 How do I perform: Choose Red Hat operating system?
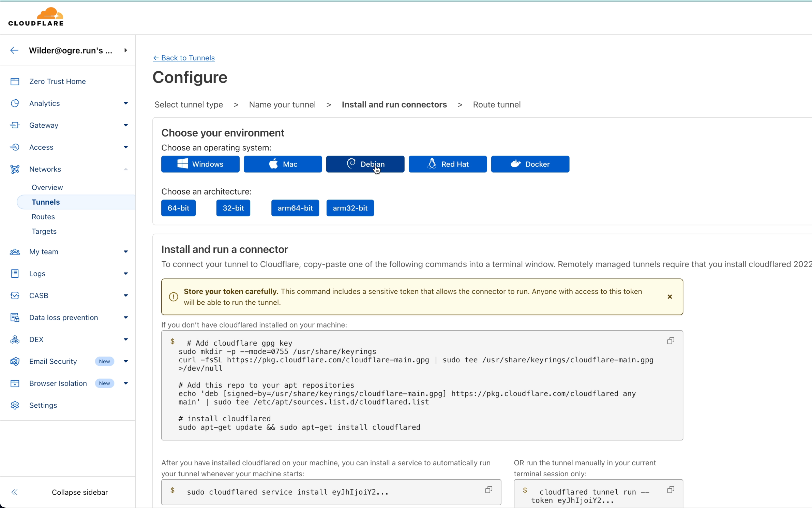tap(448, 164)
